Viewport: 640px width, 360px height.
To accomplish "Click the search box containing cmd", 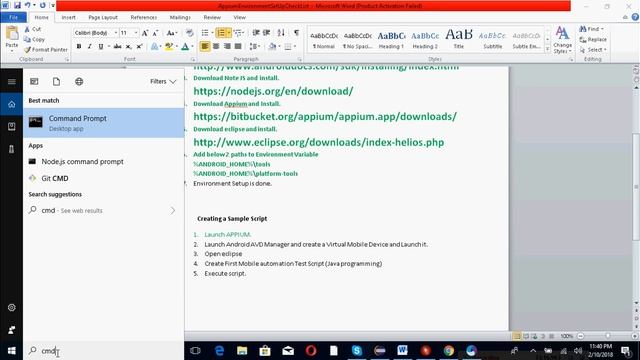I will [104, 351].
